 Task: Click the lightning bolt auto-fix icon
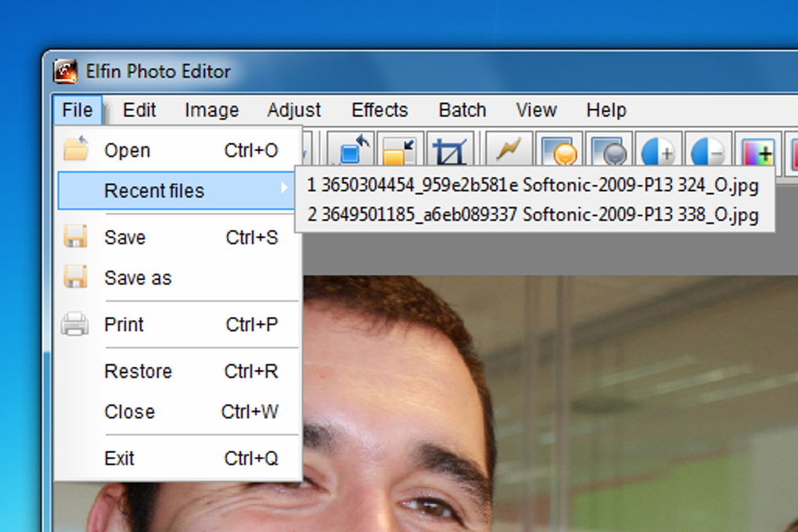tap(509, 149)
